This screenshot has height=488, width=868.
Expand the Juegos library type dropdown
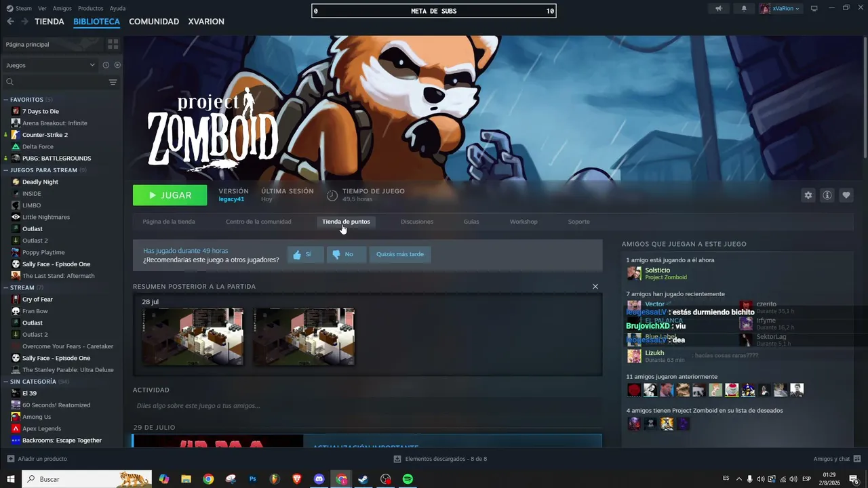[x=50, y=65]
